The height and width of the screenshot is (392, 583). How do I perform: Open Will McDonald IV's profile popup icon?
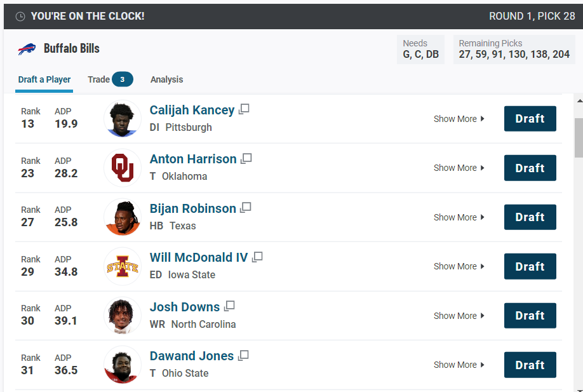coord(257,257)
